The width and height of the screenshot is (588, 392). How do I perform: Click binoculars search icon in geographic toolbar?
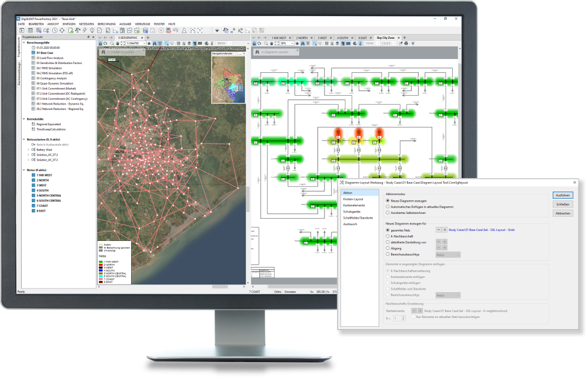pos(155,43)
